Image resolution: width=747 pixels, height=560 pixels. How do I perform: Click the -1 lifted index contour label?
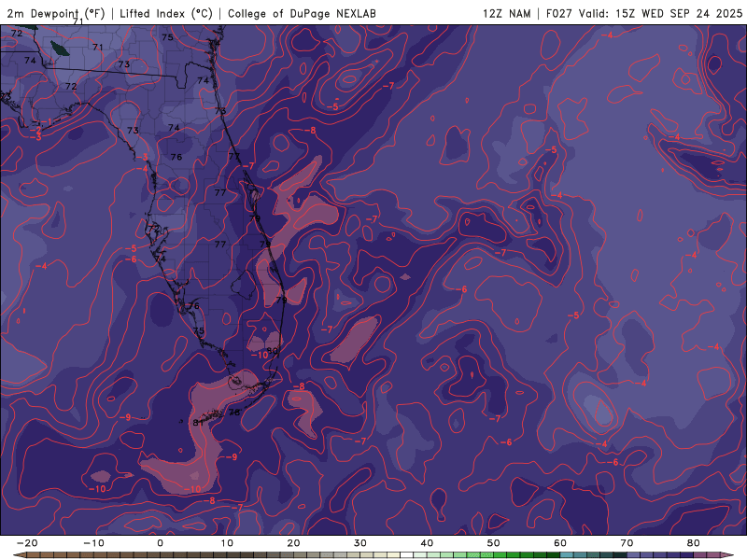coord(48,122)
